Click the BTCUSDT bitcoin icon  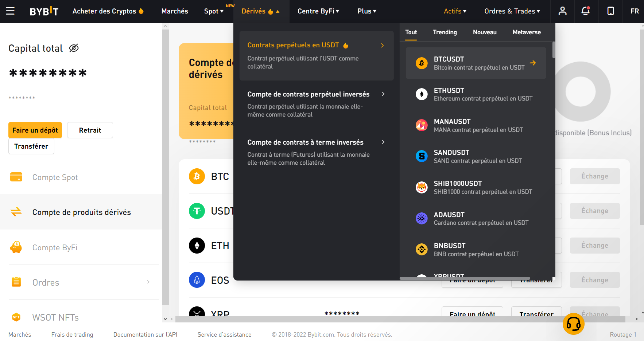pos(422,63)
